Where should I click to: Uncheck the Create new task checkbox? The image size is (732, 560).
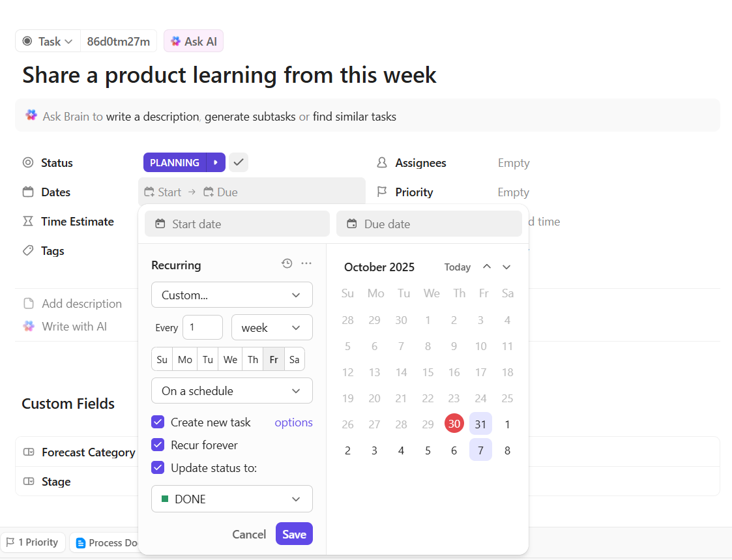[x=158, y=422]
